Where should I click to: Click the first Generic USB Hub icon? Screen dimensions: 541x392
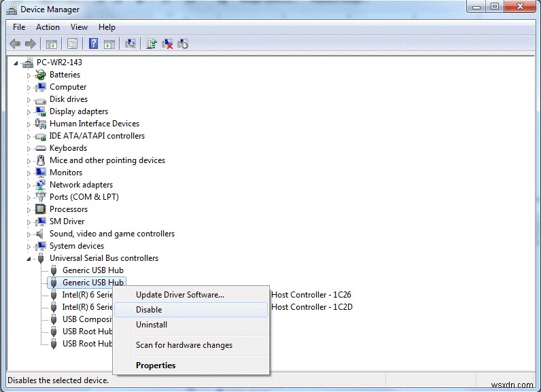(54, 270)
